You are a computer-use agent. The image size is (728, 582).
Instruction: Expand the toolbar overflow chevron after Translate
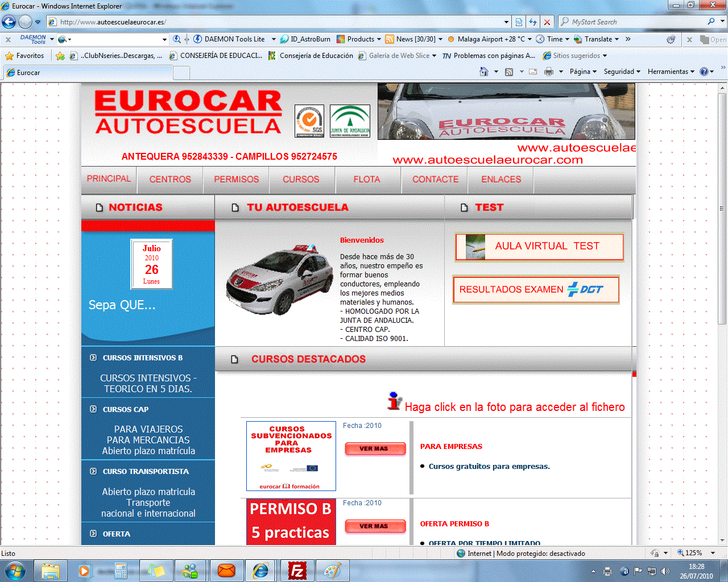(628, 39)
